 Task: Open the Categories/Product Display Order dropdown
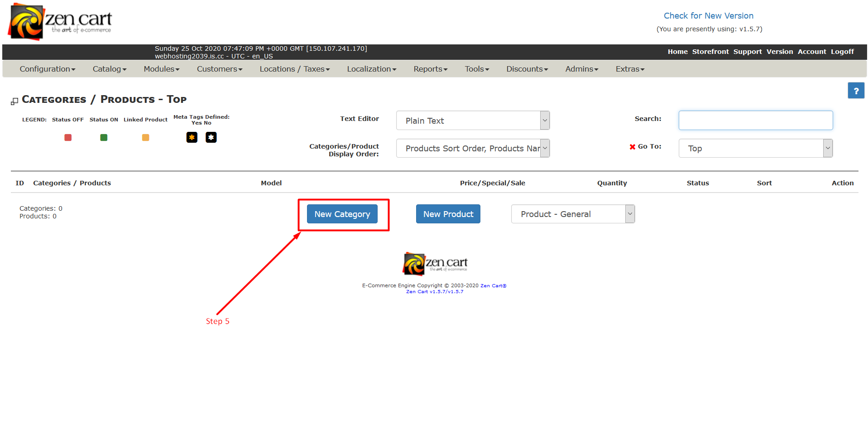coord(473,148)
